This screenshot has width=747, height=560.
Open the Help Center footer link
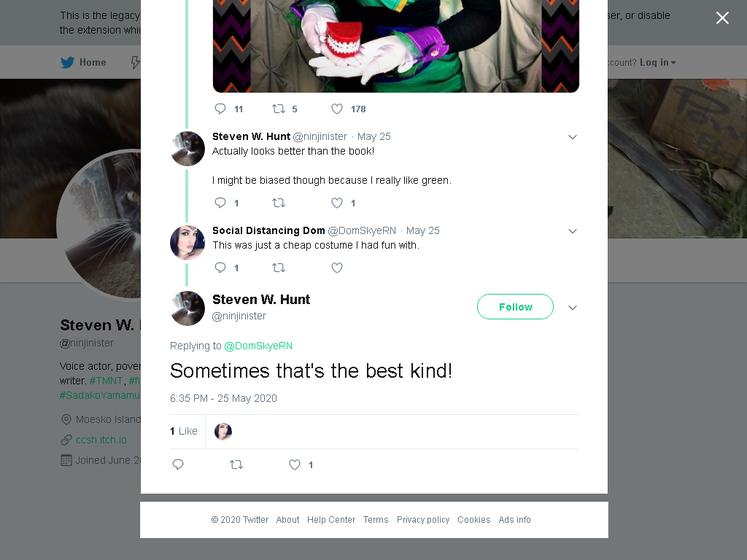tap(331, 519)
